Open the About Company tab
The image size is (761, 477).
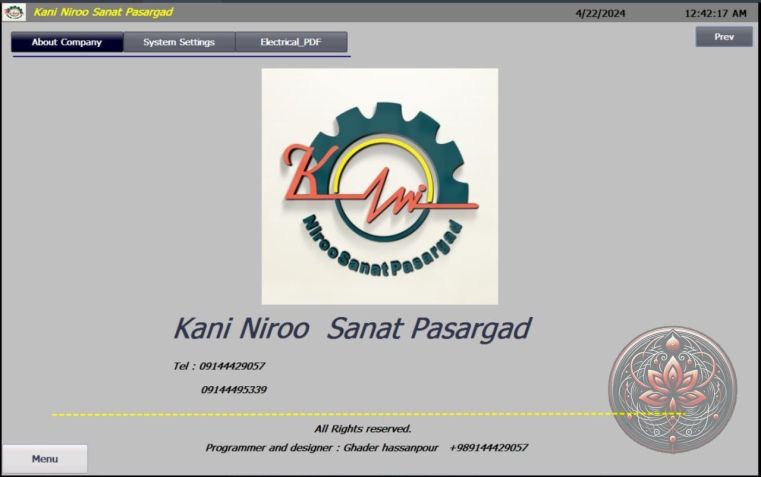[x=67, y=42]
